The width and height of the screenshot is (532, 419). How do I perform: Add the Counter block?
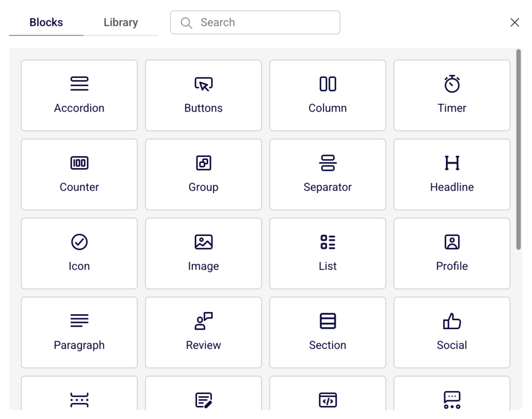pos(79,174)
